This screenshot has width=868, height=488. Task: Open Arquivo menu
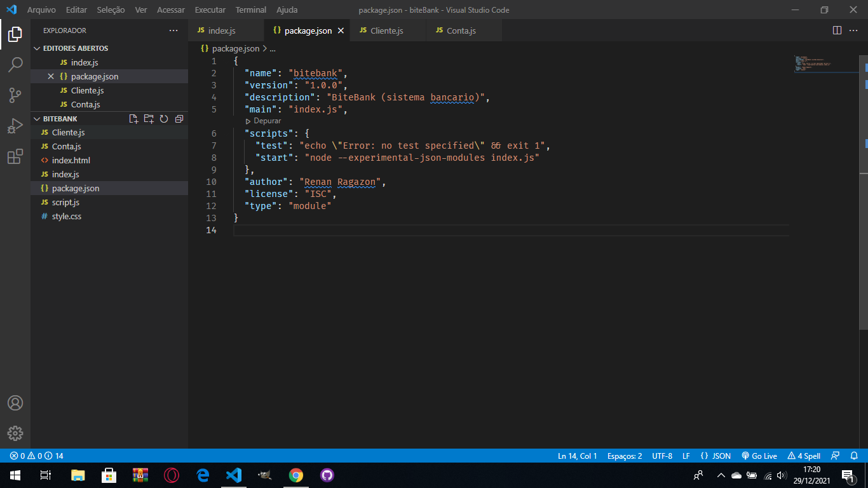tap(41, 10)
